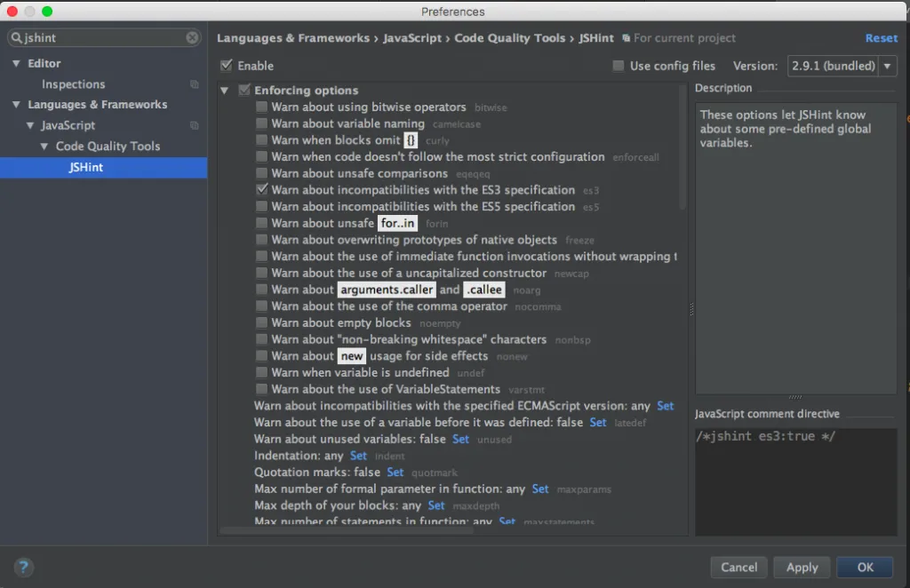Click Set for ECMAScript version
Screen dimensions: 910x588
[x=665, y=405]
